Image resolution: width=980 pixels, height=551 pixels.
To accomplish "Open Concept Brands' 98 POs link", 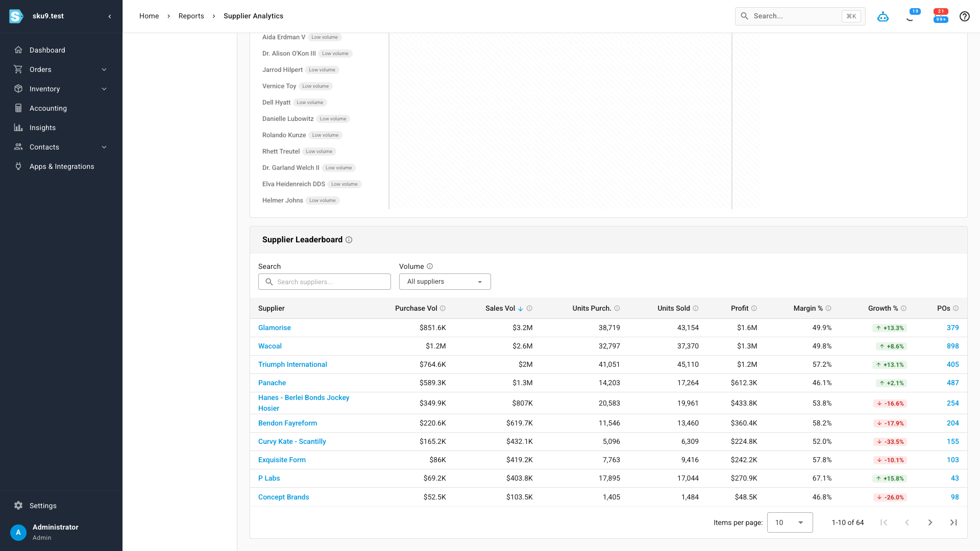I will point(955,497).
